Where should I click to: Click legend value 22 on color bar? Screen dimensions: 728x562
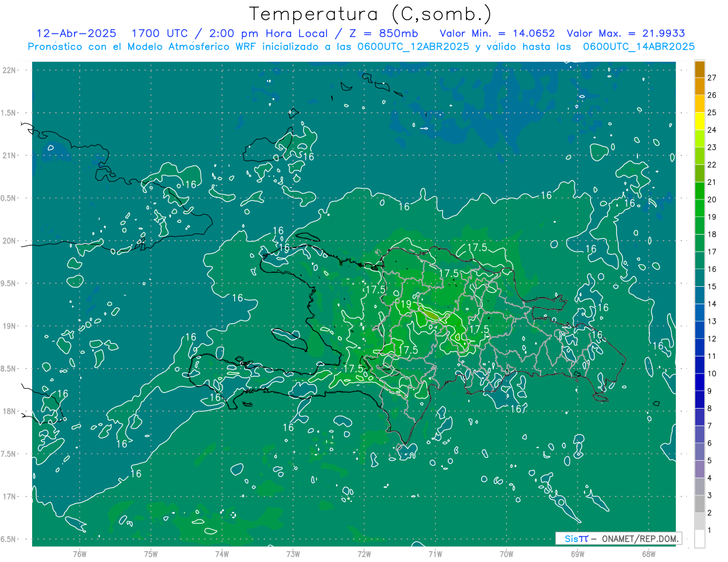pos(712,164)
